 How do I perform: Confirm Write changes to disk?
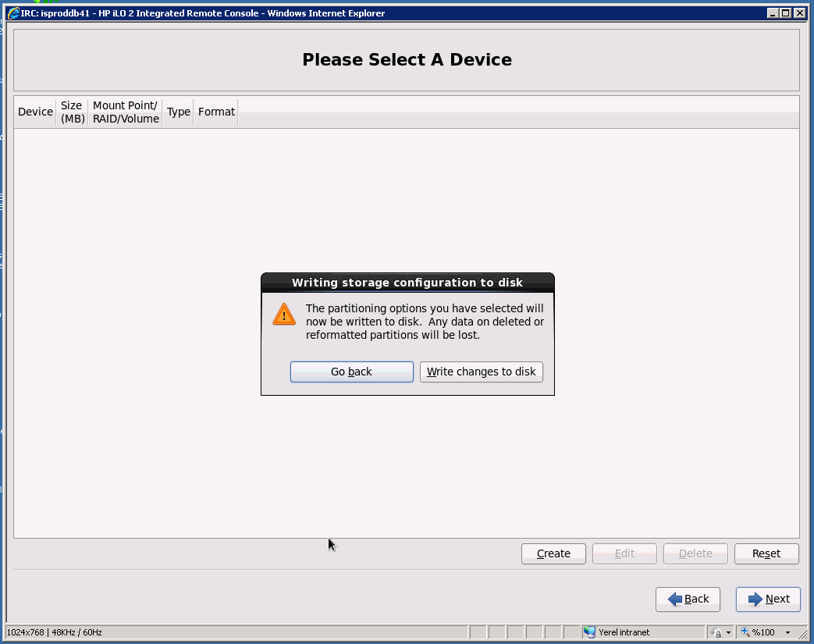[482, 372]
